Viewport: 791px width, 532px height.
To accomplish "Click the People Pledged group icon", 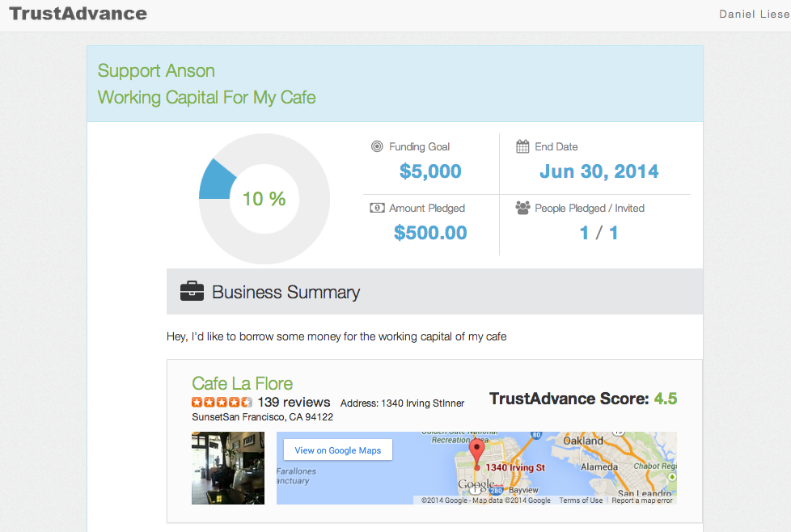I will point(522,208).
